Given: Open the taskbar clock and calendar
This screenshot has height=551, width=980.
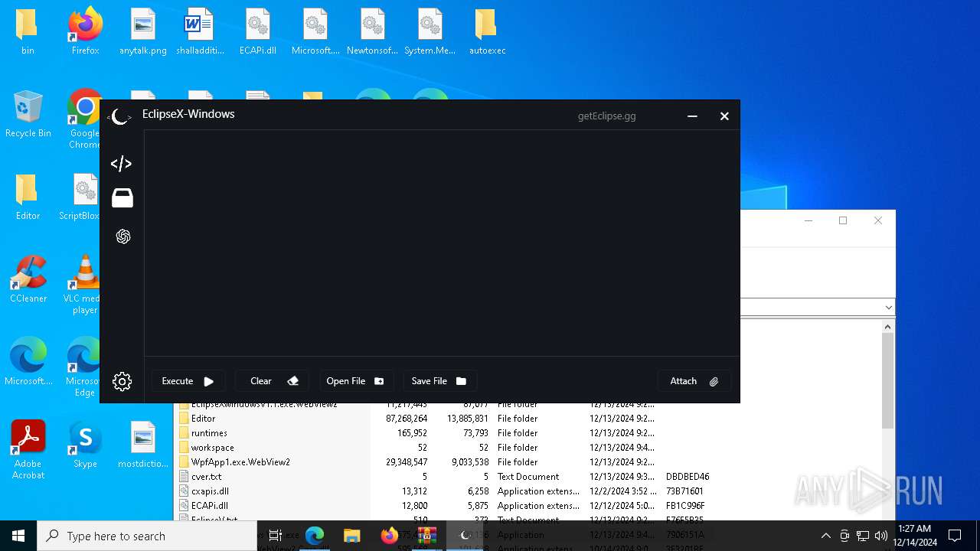Looking at the screenshot, I should coord(915,536).
